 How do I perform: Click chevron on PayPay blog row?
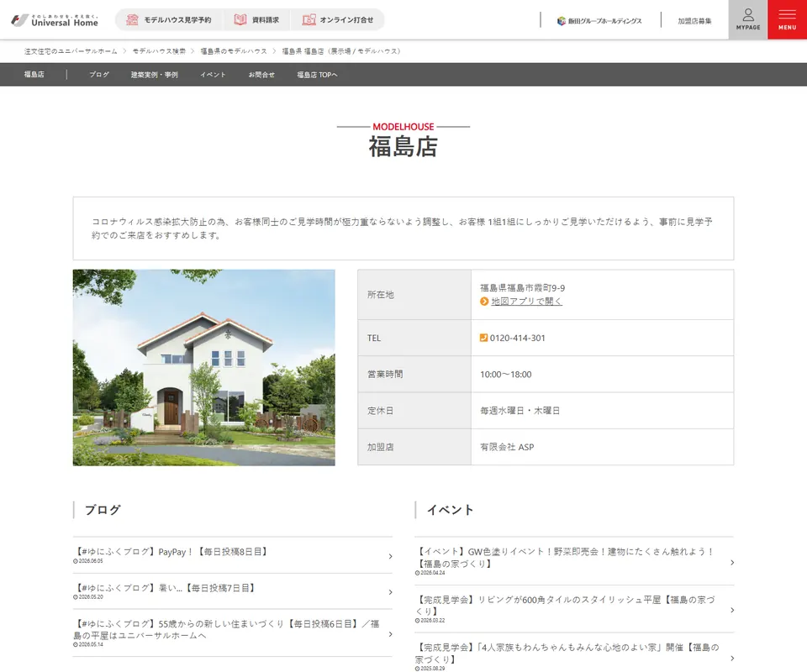391,556
